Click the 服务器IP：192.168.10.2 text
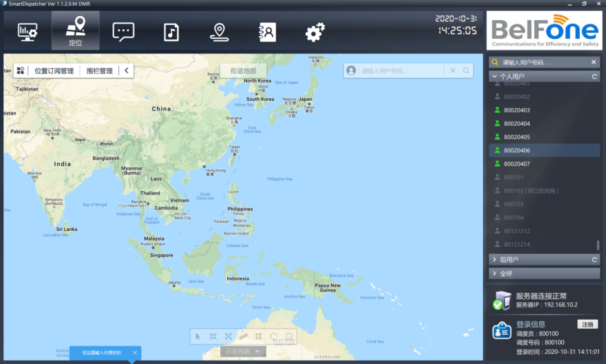 547,305
